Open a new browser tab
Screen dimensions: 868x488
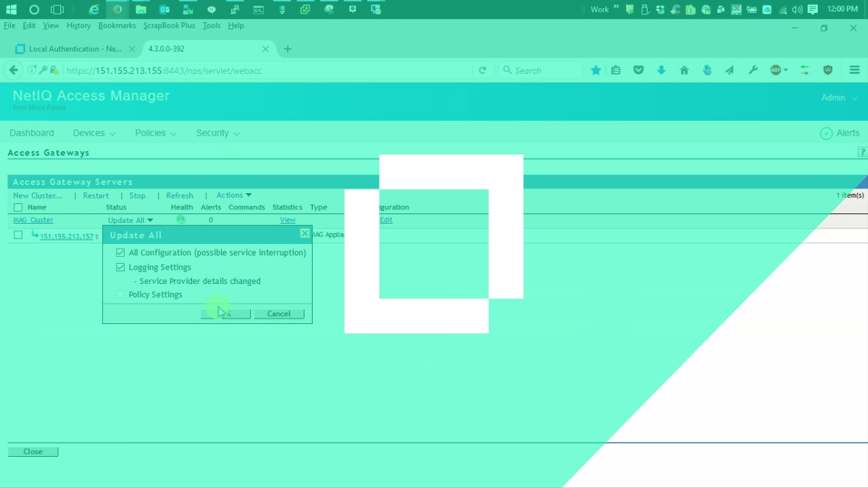[x=288, y=49]
